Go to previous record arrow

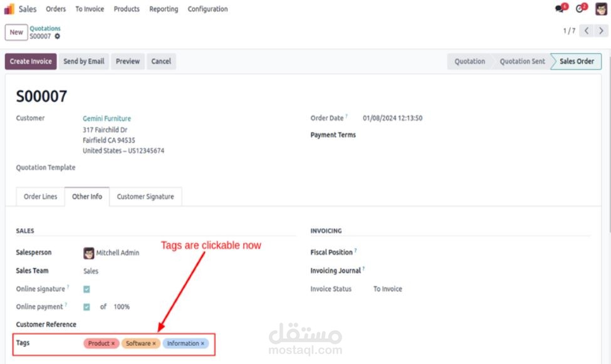click(586, 31)
